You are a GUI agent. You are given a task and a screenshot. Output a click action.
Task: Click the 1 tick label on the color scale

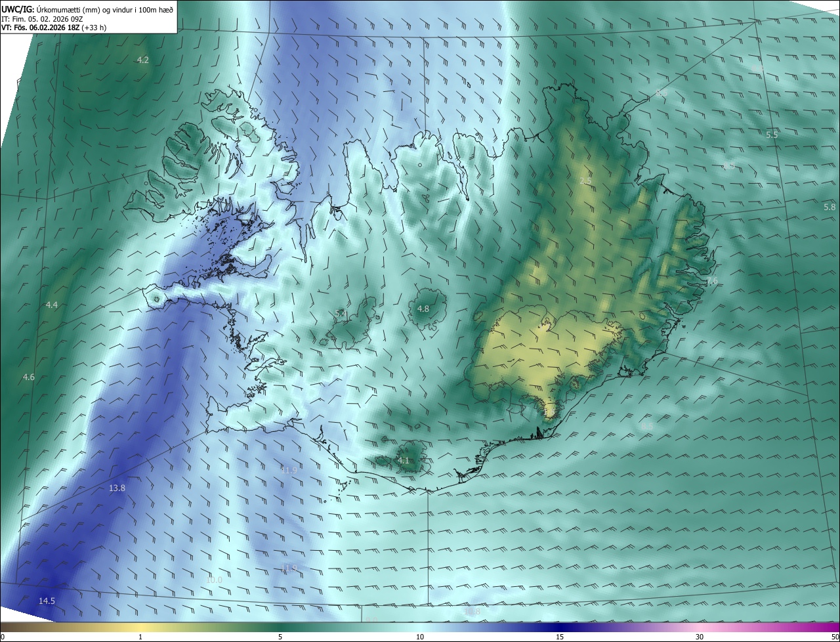pyautogui.click(x=140, y=637)
